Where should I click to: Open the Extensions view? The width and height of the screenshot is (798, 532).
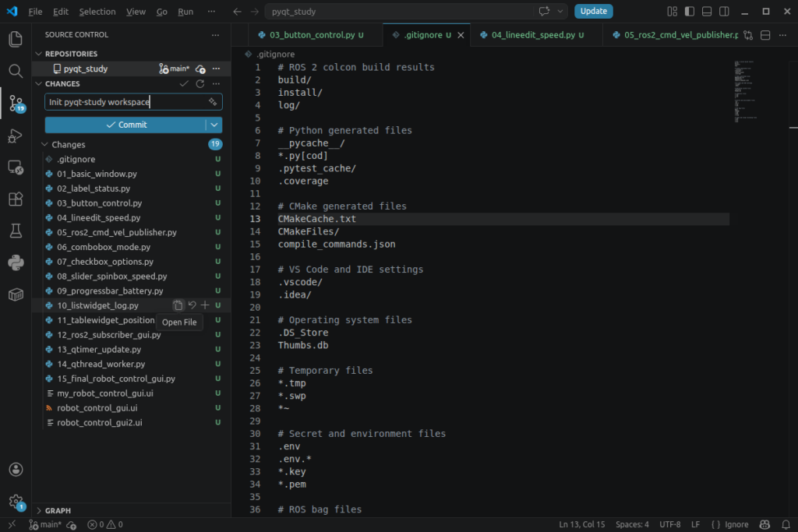[16, 199]
